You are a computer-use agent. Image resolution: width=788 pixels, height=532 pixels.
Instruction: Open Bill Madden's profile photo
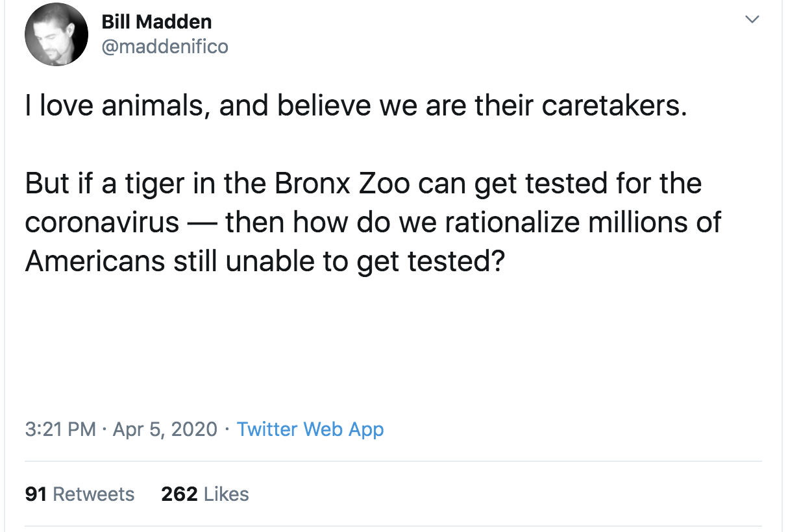pos(56,34)
